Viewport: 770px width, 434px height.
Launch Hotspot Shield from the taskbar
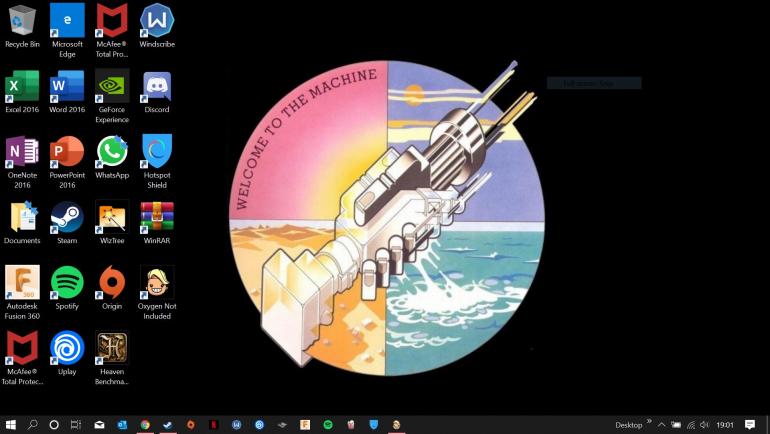pyautogui.click(x=374, y=425)
